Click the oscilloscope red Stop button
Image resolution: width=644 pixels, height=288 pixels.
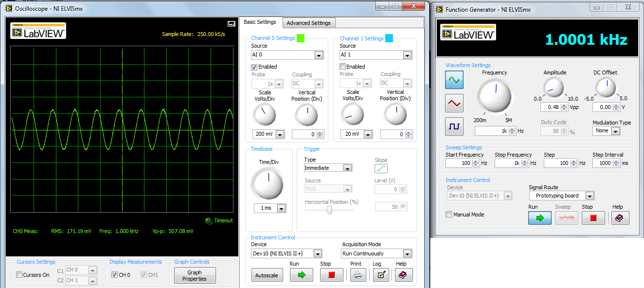click(331, 275)
